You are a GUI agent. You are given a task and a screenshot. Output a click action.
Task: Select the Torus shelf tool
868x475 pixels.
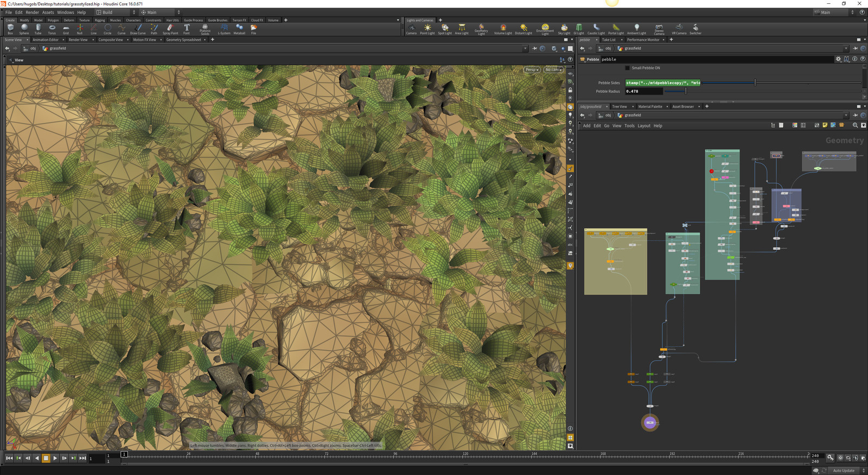pyautogui.click(x=52, y=29)
